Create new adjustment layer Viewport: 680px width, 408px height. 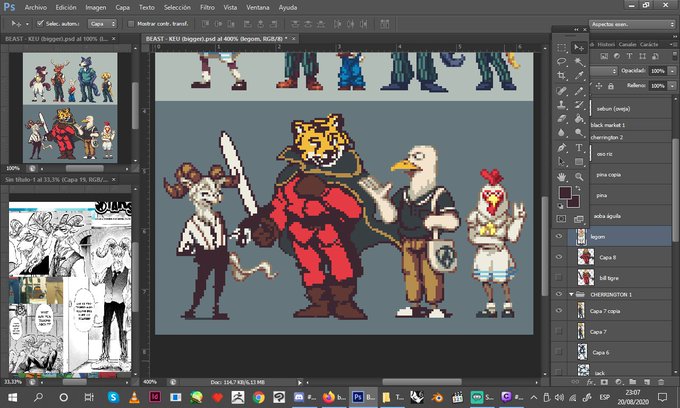click(618, 382)
